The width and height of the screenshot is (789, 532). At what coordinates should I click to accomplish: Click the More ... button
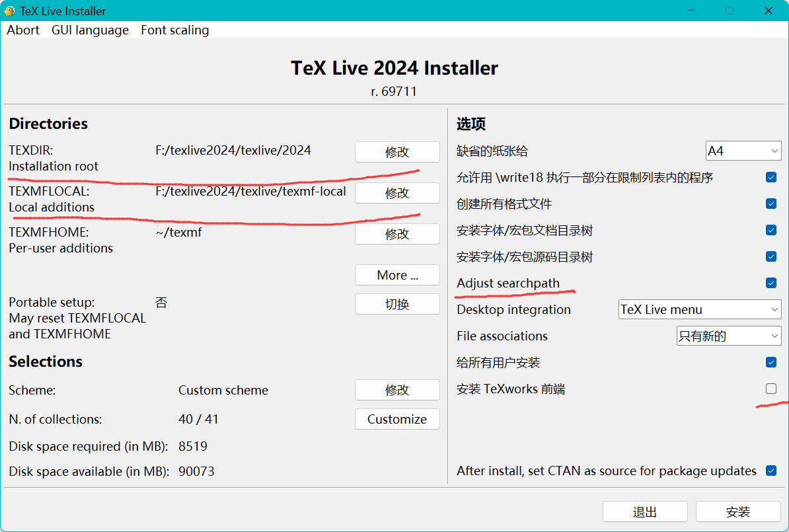[396, 275]
